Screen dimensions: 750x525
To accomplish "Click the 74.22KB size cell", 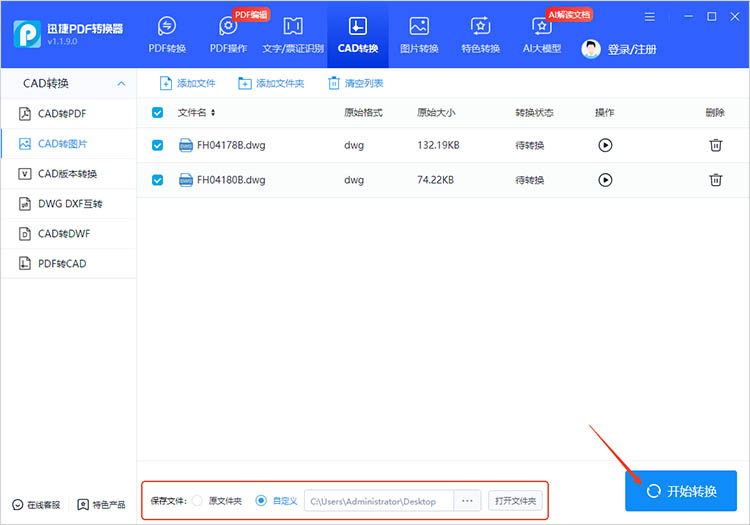I will tap(435, 180).
